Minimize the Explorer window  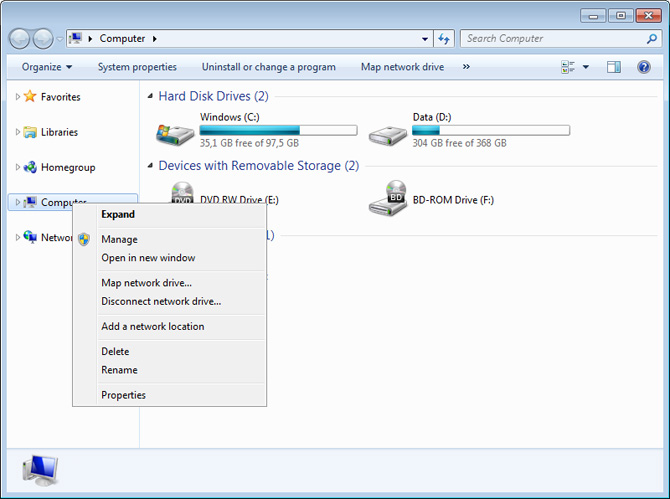[593, 16]
